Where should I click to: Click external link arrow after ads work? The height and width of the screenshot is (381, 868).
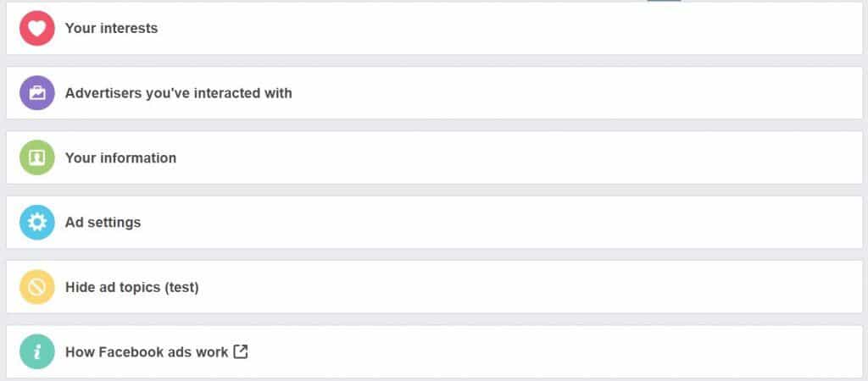pos(240,351)
